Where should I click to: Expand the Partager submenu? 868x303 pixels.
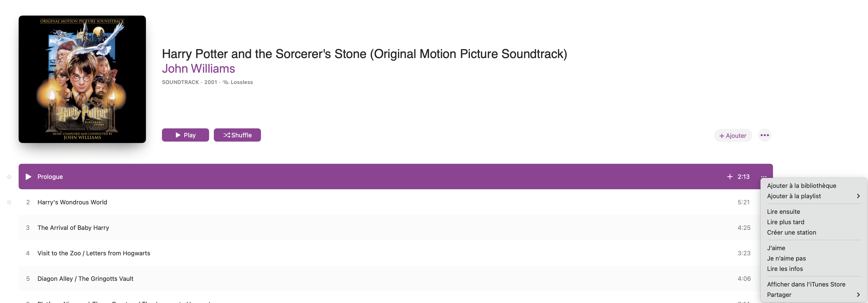[813, 295]
